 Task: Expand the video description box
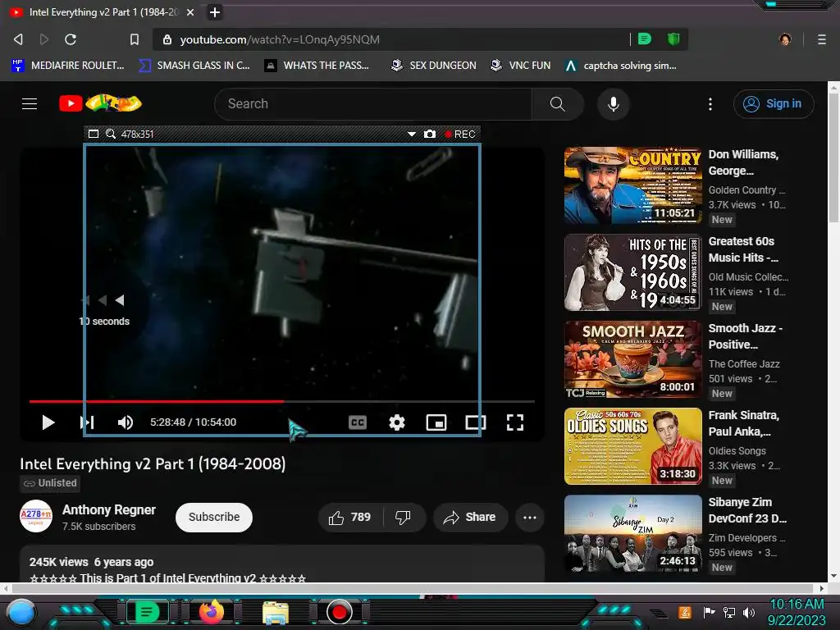point(282,564)
